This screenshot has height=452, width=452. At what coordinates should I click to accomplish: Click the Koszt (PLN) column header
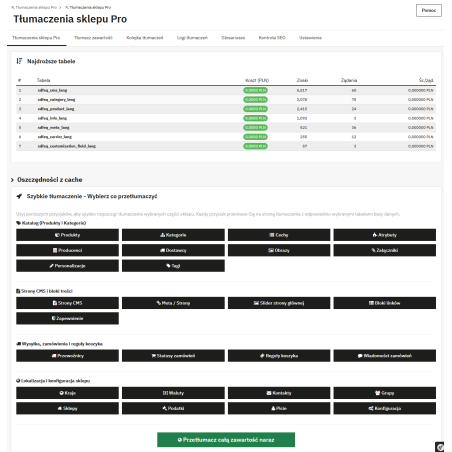tap(257, 80)
